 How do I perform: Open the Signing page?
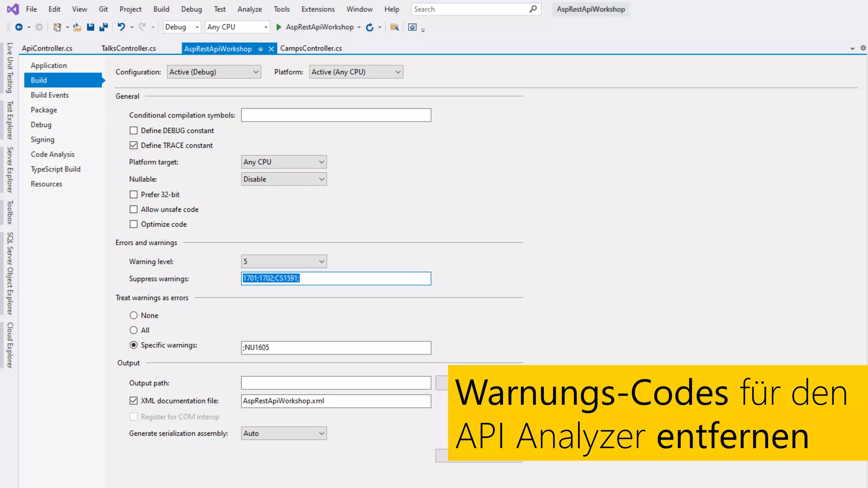click(x=42, y=139)
